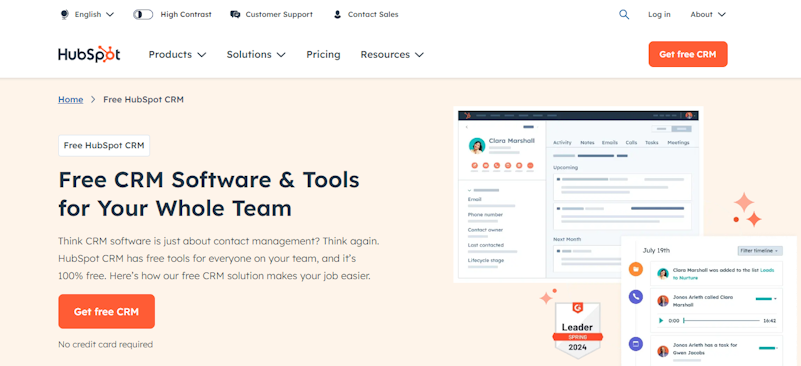Click Jonas Arleth's avatar on call entry
The width and height of the screenshot is (801, 366).
click(x=663, y=301)
